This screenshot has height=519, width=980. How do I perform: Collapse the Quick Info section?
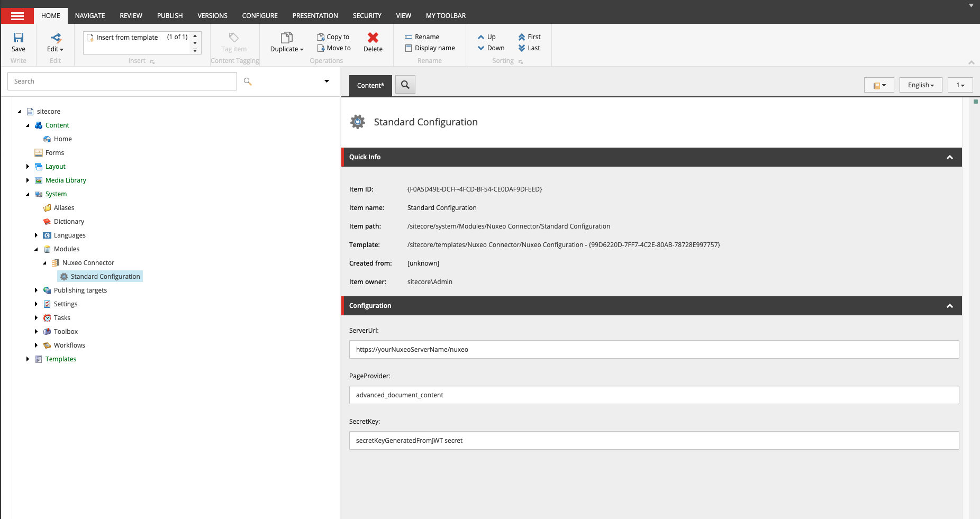pos(950,157)
